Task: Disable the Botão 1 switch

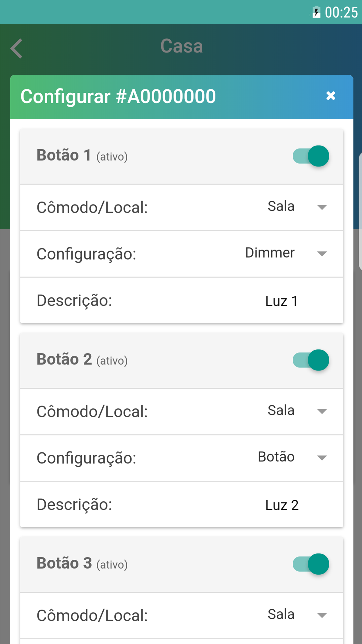Action: tap(311, 156)
